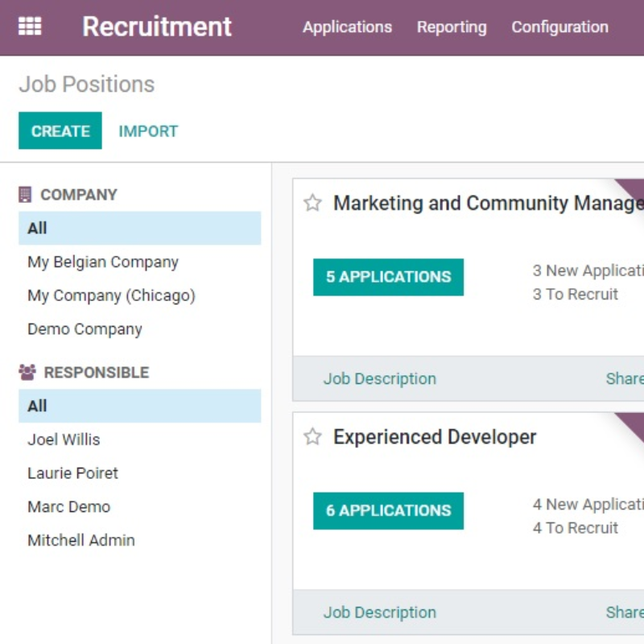Viewport: 644px width, 644px height.
Task: Filter by My Company (Chicago)
Action: coord(111,295)
